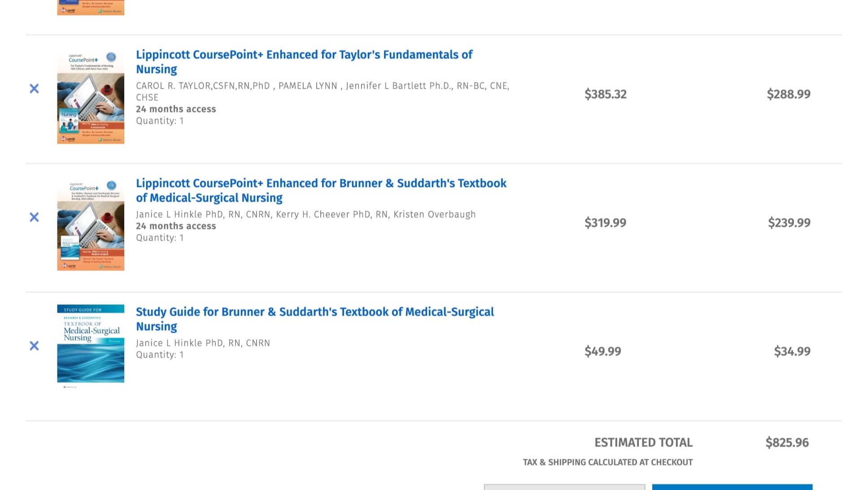Open Lippincott CoursePoint+ Taylor's Fundamentals title link

(x=304, y=62)
